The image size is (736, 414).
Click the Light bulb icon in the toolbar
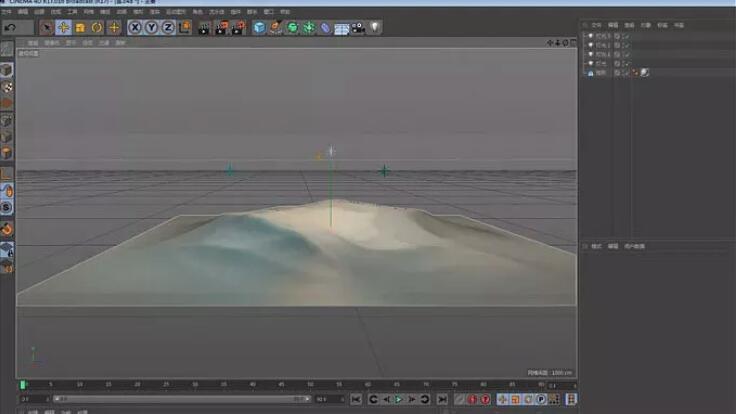pyautogui.click(x=374, y=27)
